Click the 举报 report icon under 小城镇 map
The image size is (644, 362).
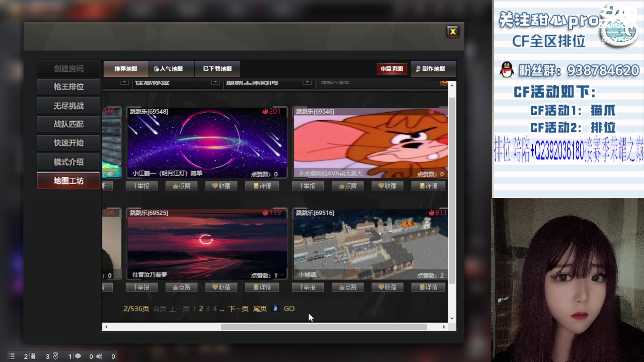point(308,287)
